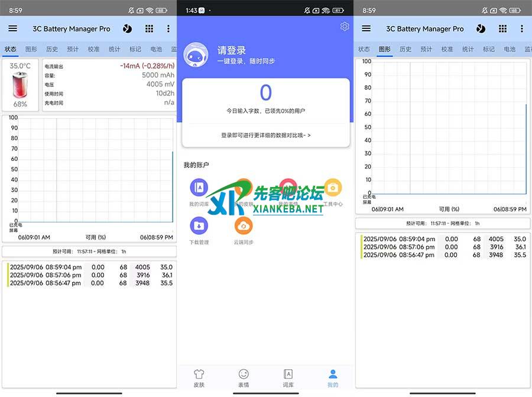
Task: Open three-dot overflow menu on the 图形 graph screen
Action: (521, 28)
